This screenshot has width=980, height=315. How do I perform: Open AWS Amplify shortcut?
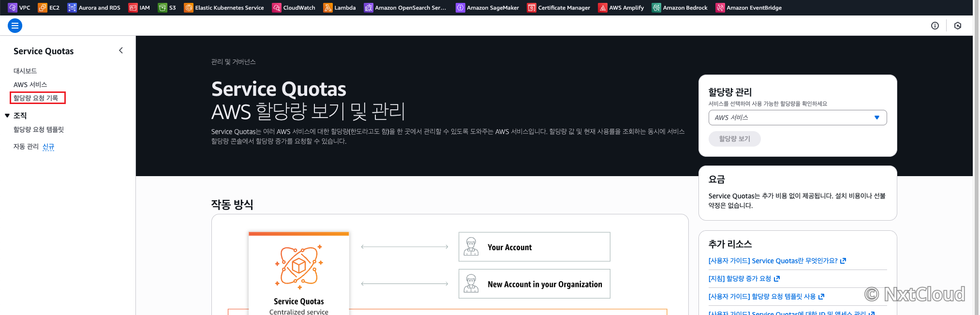pos(621,8)
